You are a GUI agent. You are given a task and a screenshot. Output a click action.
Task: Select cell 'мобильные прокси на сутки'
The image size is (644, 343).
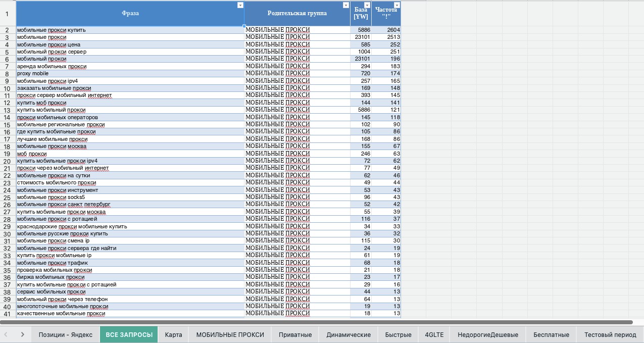pyautogui.click(x=130, y=175)
